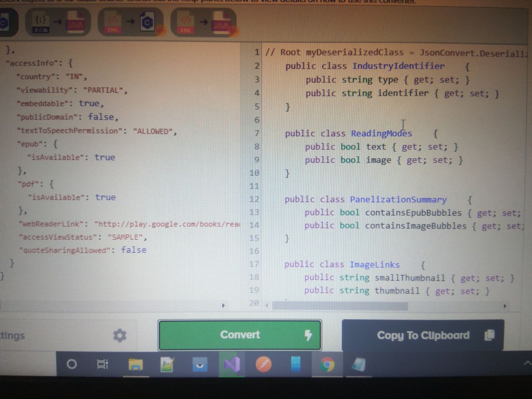Screen dimensions: 532x399
Task: Click the ImageLinks class name
Action: point(374,265)
